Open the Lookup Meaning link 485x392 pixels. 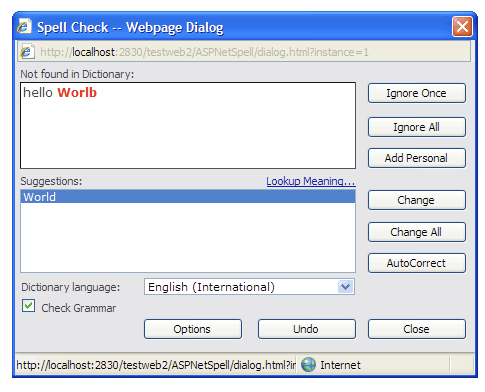(x=311, y=181)
